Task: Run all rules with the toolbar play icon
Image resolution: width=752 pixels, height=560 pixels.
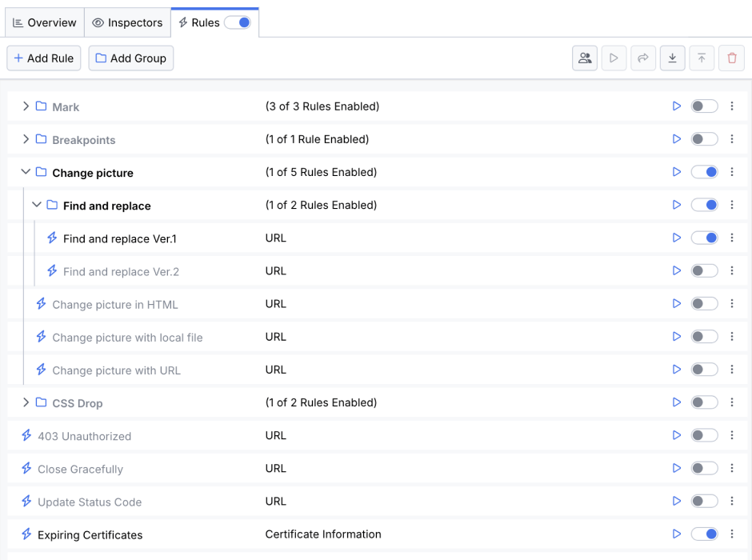Action: 614,58
